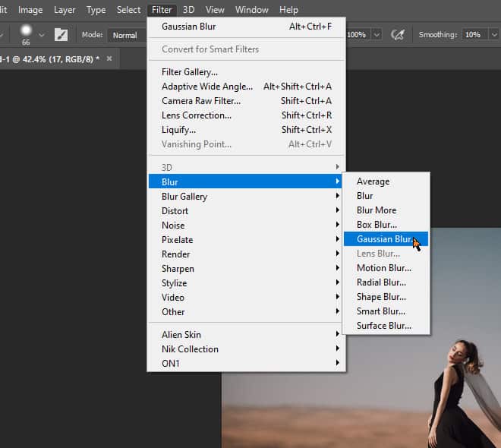
Task: Click the Filter menu in menu bar
Action: (x=162, y=10)
